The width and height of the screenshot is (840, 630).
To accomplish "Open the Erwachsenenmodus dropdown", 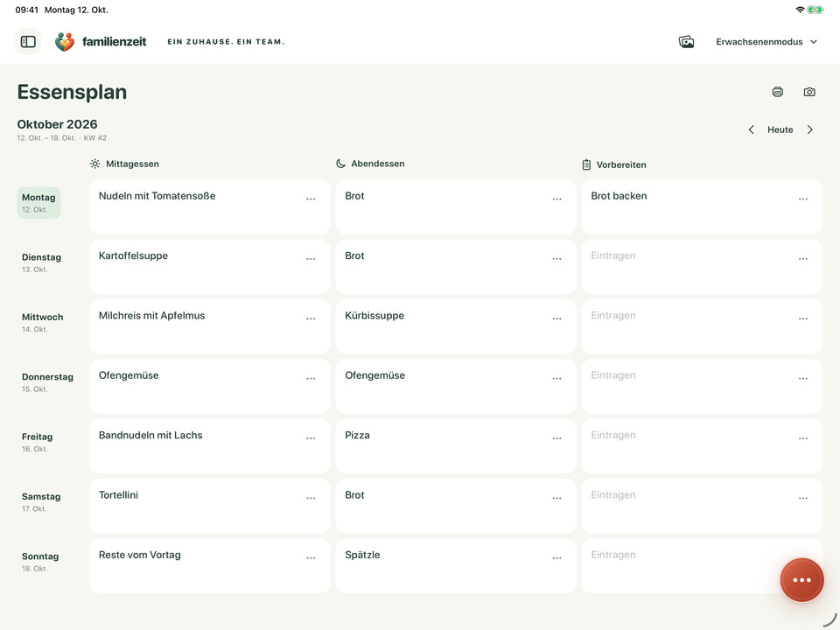I will (x=766, y=42).
